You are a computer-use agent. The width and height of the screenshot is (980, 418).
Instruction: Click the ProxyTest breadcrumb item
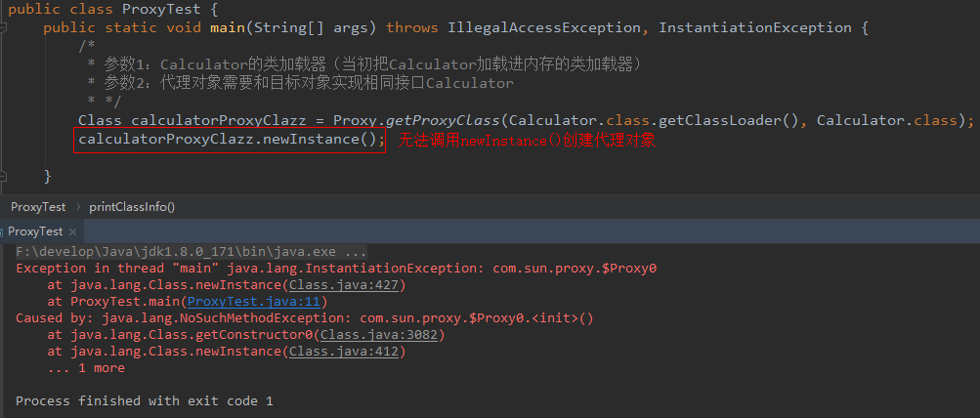tap(38, 207)
